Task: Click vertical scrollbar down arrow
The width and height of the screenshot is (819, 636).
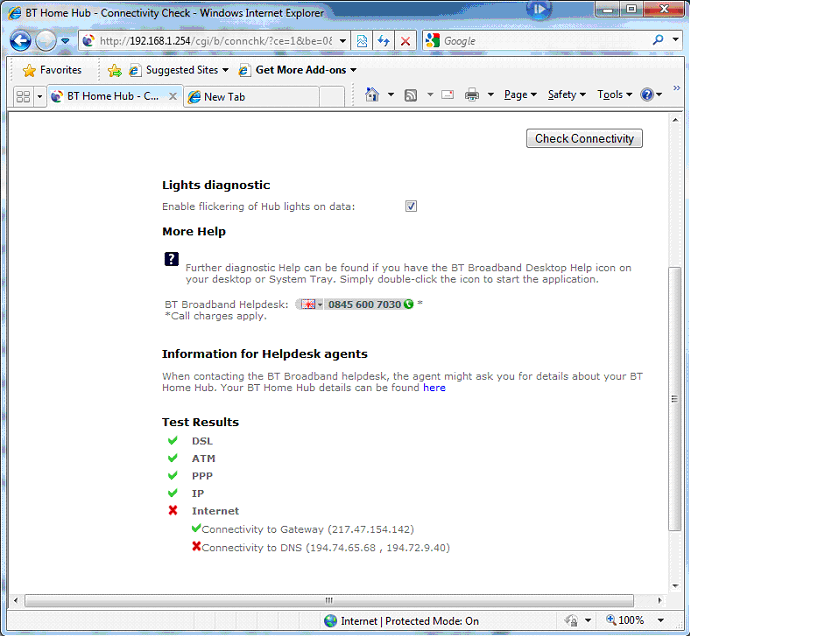Action: (675, 586)
